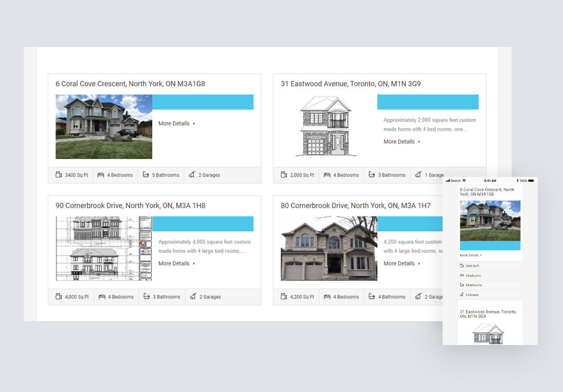Expand More Details for 80 Cornerbrook Drive
The image size is (563, 392).
point(401,263)
